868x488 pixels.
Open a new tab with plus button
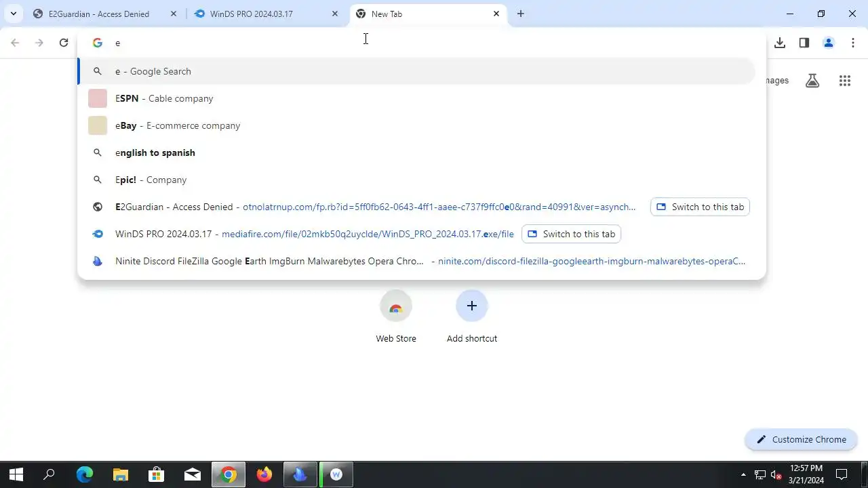coord(521,14)
